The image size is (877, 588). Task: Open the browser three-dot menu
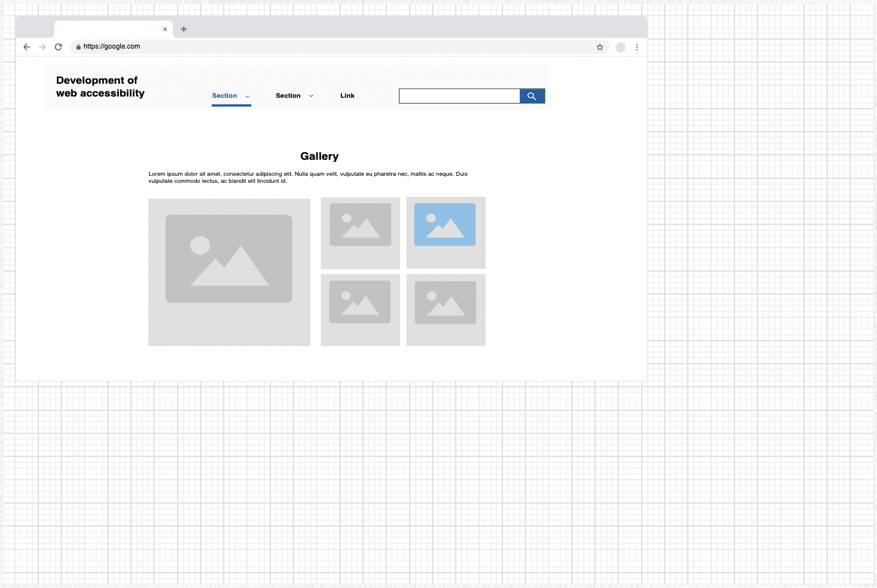[x=637, y=47]
